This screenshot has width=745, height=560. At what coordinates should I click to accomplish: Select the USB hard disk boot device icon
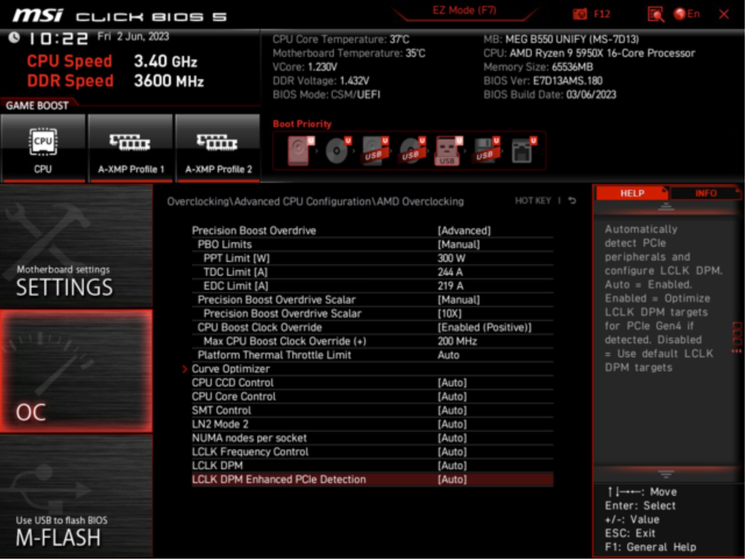tap(375, 150)
